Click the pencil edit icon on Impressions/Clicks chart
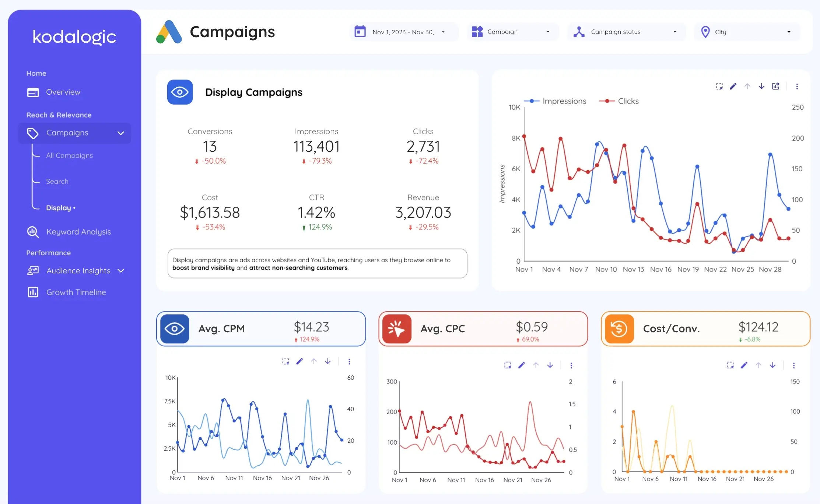Screen dimensions: 820x504 (733, 86)
